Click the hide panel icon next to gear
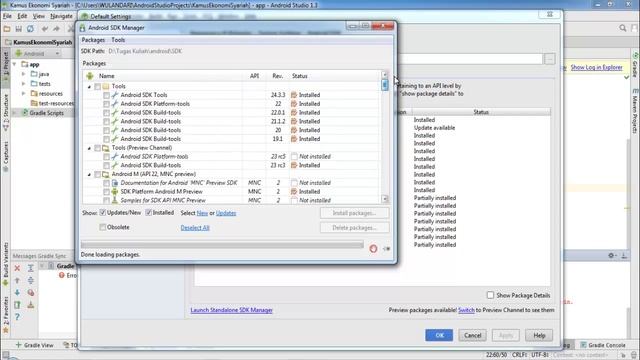Screen dimensions: 640x360 (624, 256)
